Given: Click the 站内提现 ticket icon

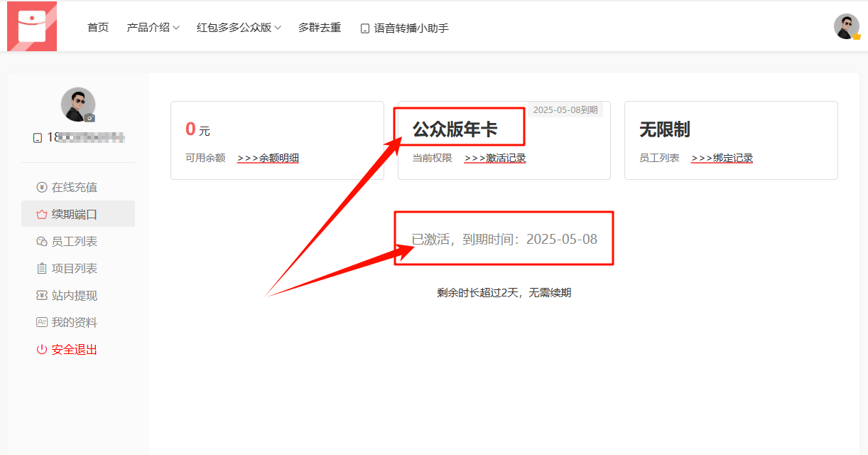Looking at the screenshot, I should click(42, 296).
